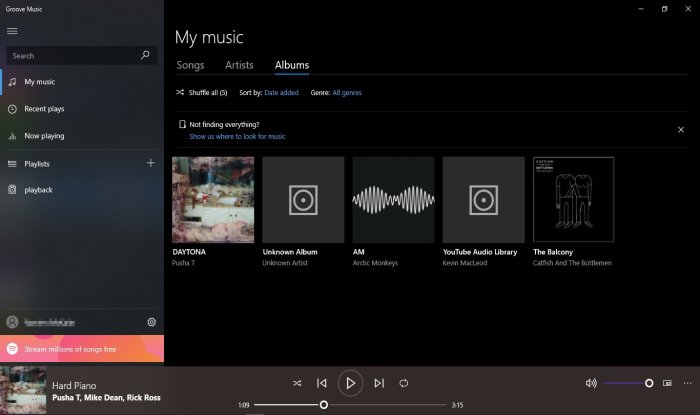Focus the Search input field
Image resolution: width=700 pixels, height=415 pixels.
82,56
